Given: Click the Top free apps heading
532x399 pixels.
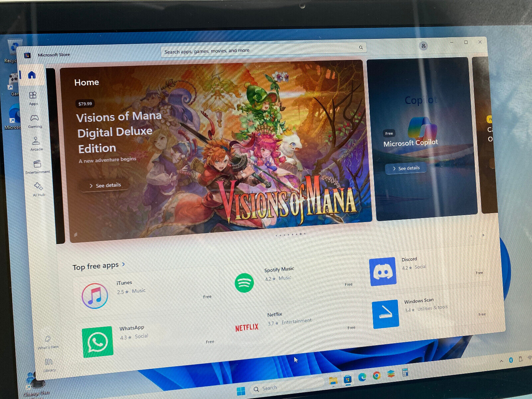Looking at the screenshot, I should tap(96, 266).
